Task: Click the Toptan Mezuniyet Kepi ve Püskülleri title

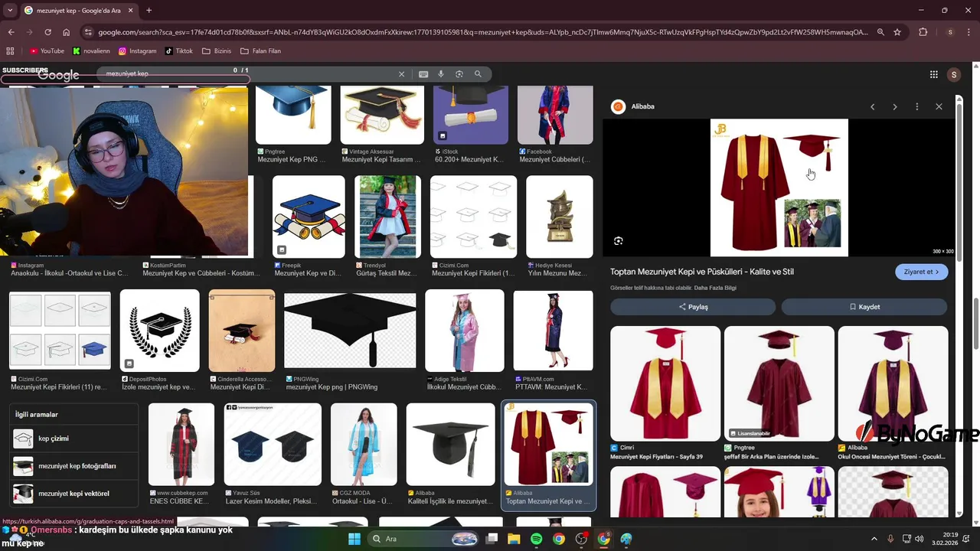Action: pos(702,272)
